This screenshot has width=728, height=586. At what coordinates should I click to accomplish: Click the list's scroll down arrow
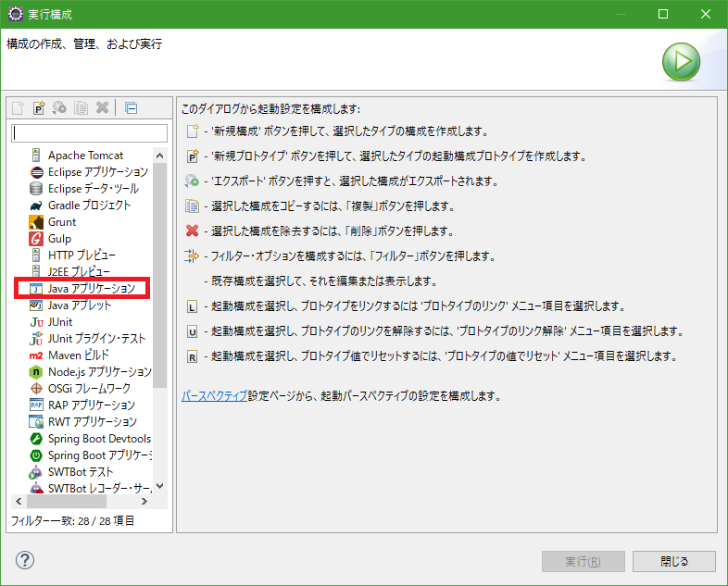[x=159, y=485]
